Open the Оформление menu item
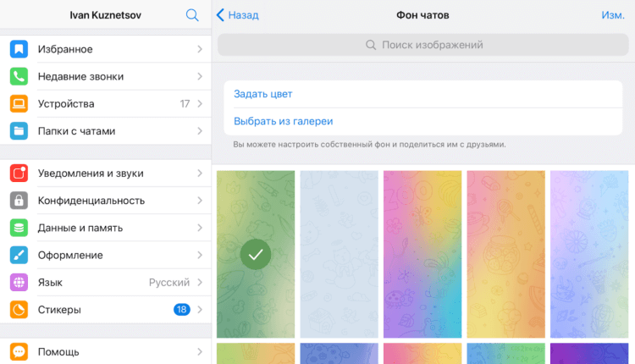 tap(106, 255)
